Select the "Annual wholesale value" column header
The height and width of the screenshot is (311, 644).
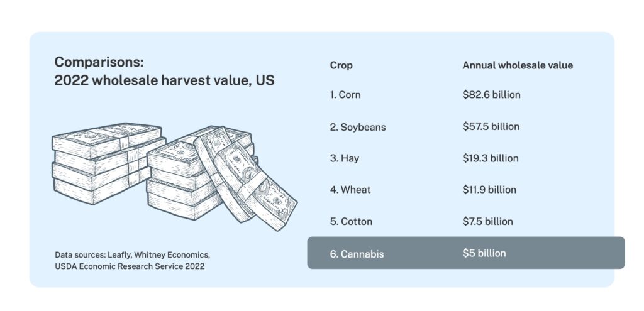pyautogui.click(x=518, y=65)
